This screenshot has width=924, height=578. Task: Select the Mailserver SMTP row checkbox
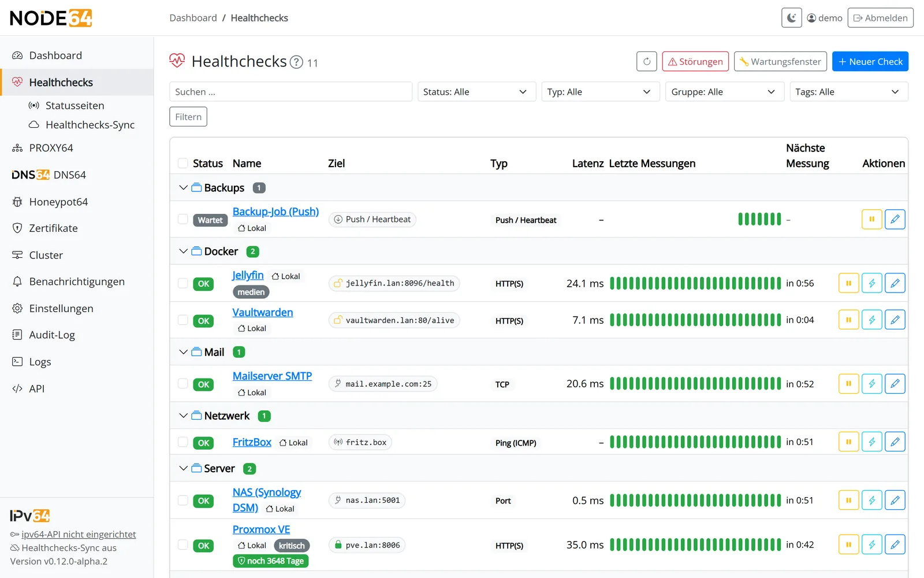coord(183,384)
